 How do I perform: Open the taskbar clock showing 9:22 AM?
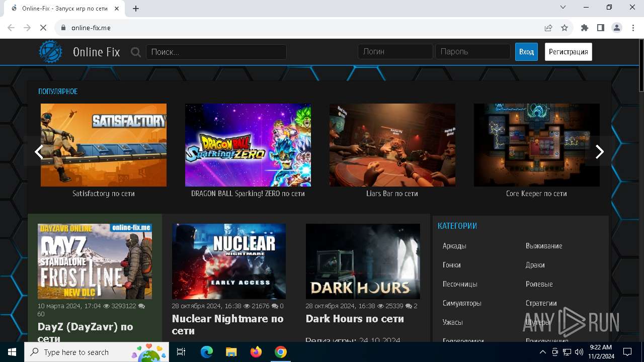pyautogui.click(x=601, y=352)
